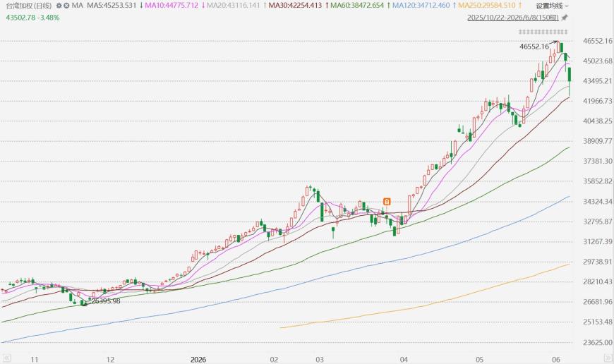Viewport: 614px width, 364px height.
Task: Click the 25153.48 price axis label
Action: pos(598,322)
